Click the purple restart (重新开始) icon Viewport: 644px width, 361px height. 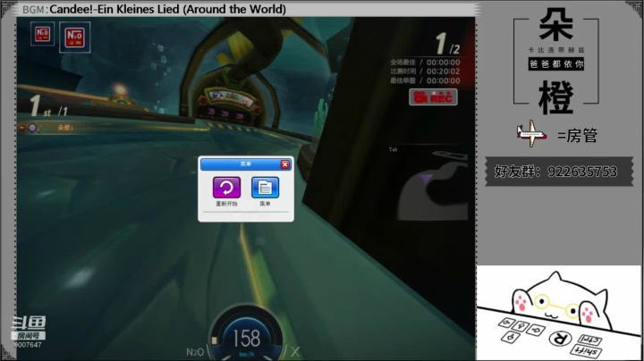(226, 188)
